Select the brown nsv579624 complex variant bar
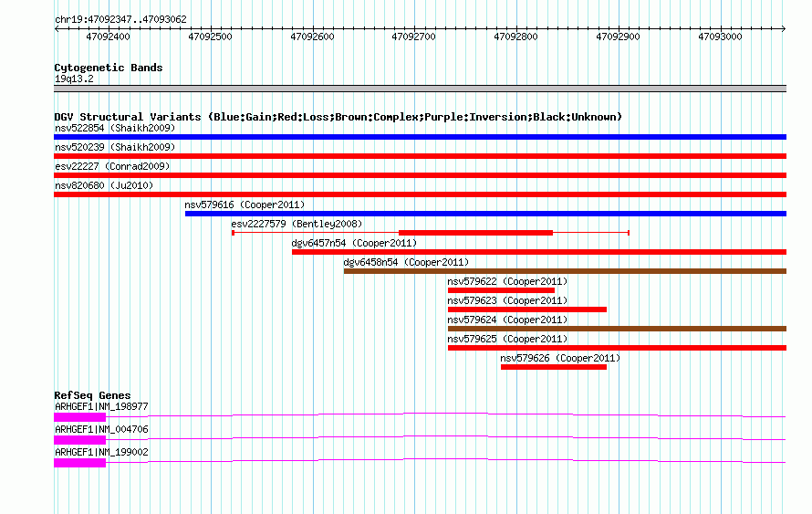The image size is (812, 514). point(617,329)
